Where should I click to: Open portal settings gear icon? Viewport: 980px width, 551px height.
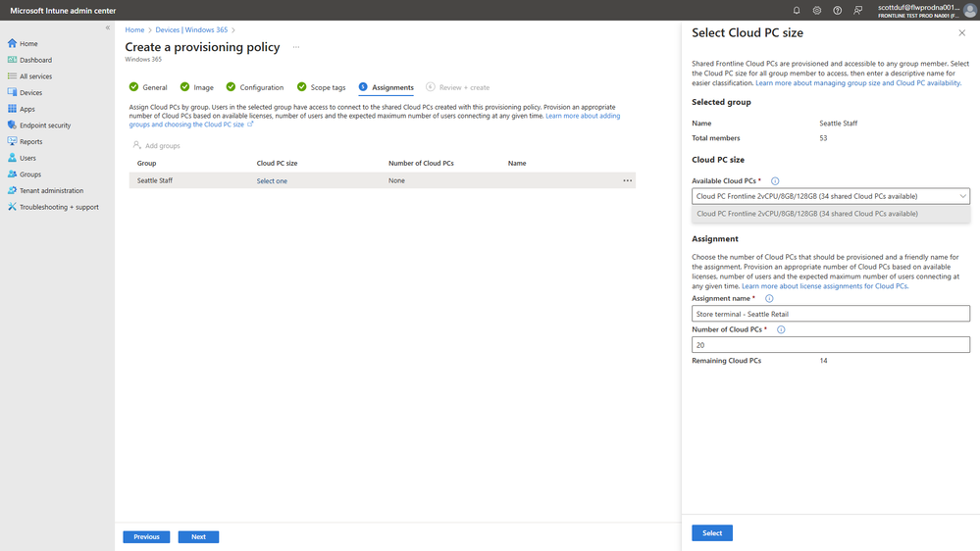click(x=816, y=10)
